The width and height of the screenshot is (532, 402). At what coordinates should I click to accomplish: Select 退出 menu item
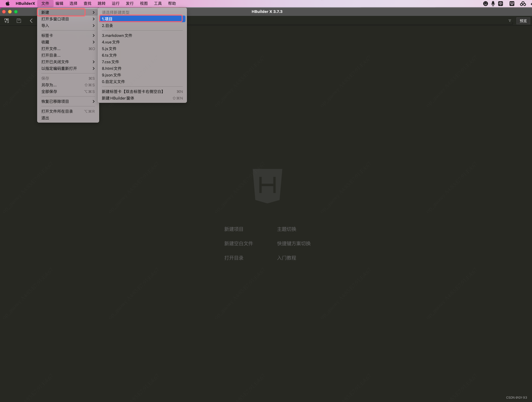(68, 118)
